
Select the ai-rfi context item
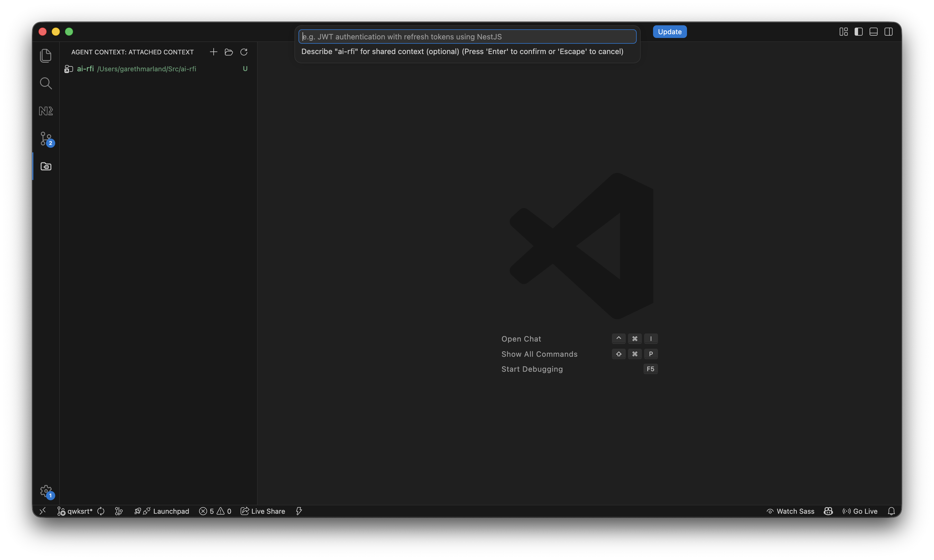point(85,69)
